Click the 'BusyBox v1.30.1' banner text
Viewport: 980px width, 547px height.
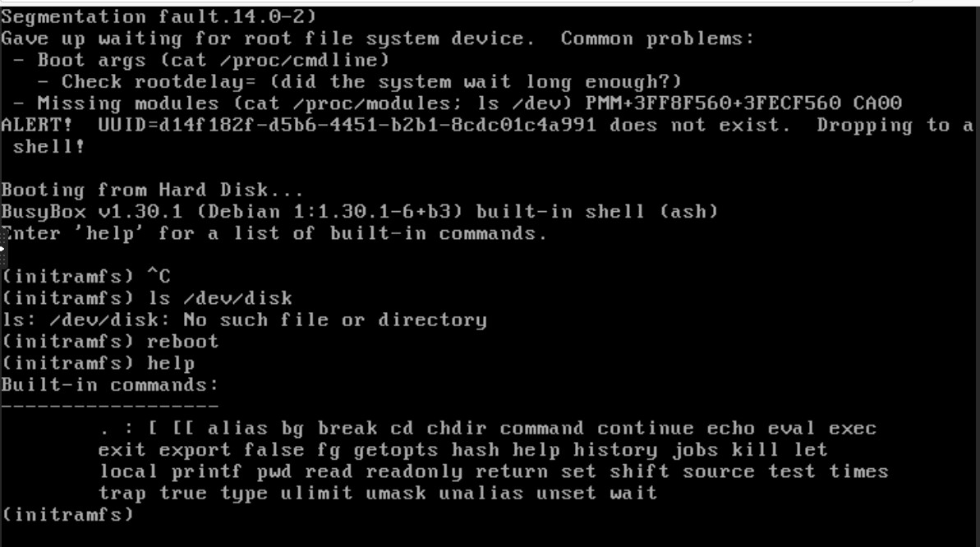pyautogui.click(x=92, y=212)
